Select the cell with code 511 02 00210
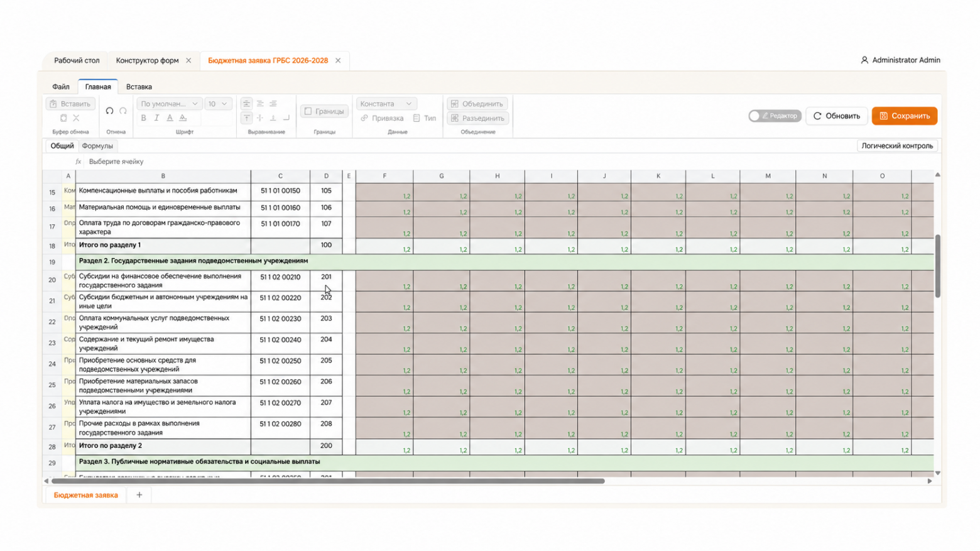 (280, 281)
